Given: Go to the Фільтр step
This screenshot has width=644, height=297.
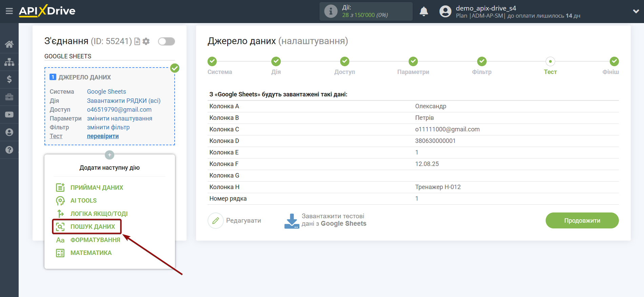Looking at the screenshot, I should pyautogui.click(x=482, y=61).
